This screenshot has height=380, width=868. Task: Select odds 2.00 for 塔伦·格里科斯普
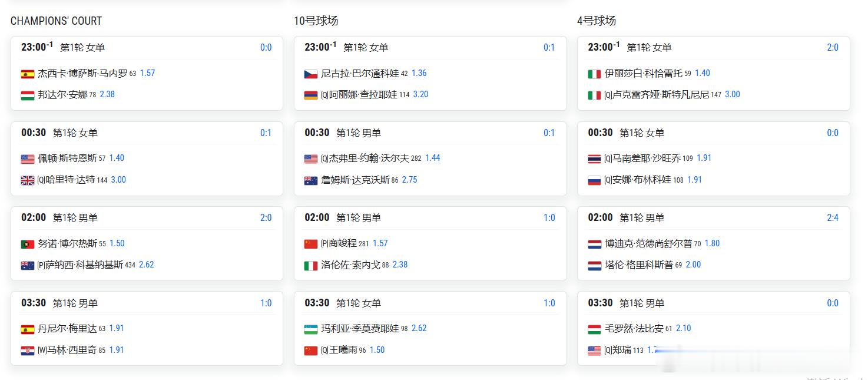[693, 265]
